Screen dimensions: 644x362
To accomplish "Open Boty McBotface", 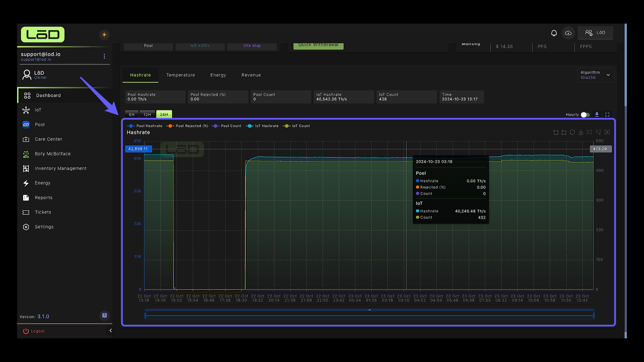I will [x=65, y=154].
